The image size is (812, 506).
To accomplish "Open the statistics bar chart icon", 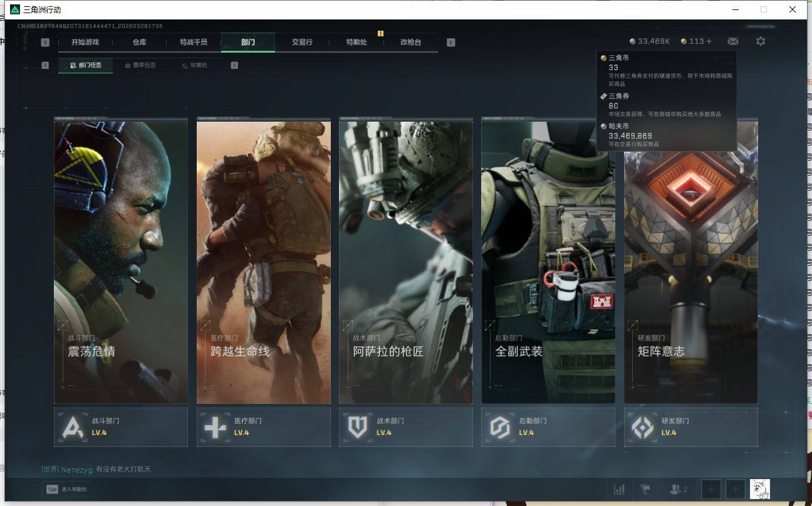I will 619,489.
